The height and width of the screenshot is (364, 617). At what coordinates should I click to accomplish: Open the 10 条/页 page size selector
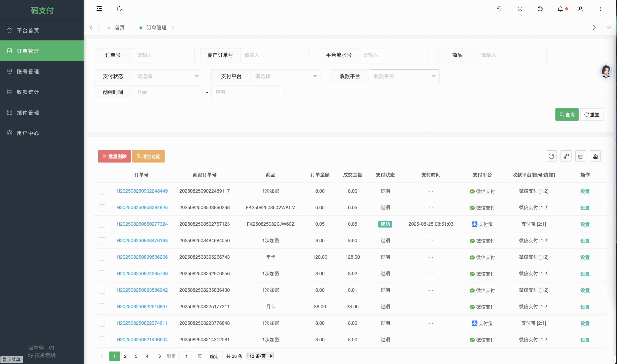pos(260,356)
